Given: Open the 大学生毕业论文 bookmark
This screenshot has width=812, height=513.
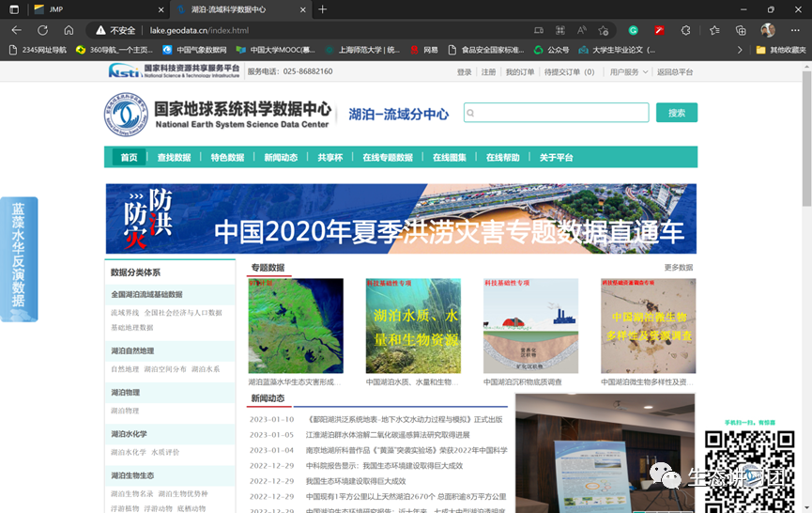Looking at the screenshot, I should click(x=617, y=50).
